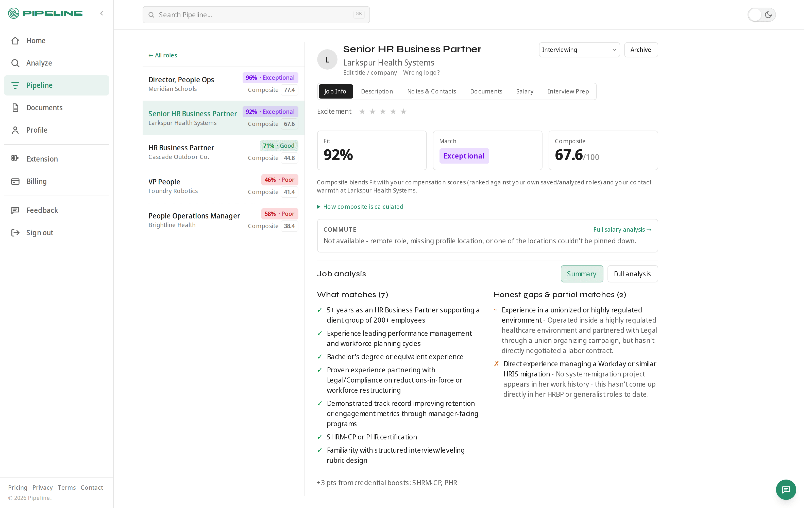
Task: Switch to the Salary tab
Action: [x=525, y=91]
